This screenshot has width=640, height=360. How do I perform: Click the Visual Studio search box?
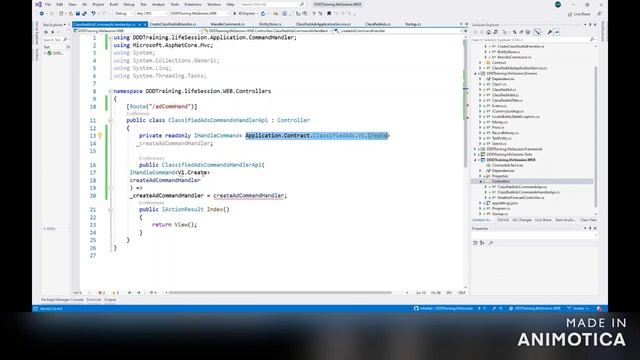[x=272, y=4]
